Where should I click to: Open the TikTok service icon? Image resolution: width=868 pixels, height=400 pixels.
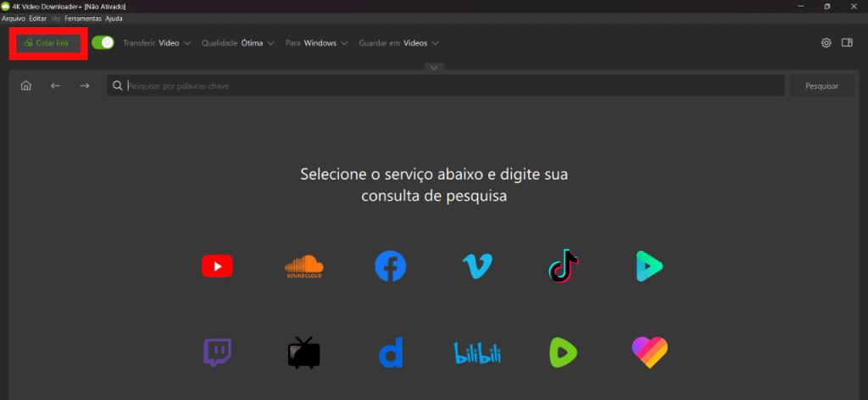564,266
